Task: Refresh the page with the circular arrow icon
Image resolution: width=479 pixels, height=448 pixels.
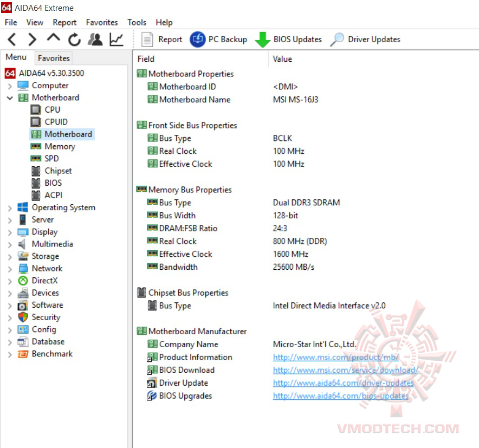Action: [x=74, y=40]
